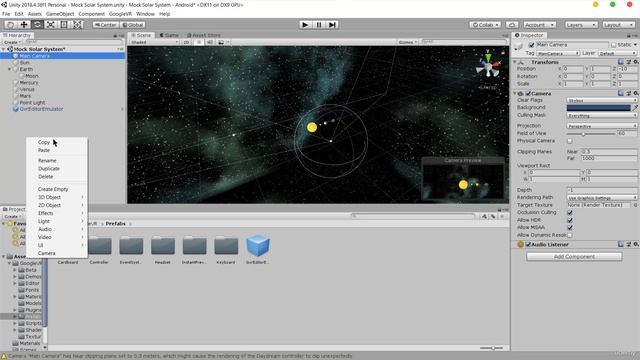Screen dimensions: 640x360
Task: Open the Layers dropdown in toolbar
Action: click(581, 25)
